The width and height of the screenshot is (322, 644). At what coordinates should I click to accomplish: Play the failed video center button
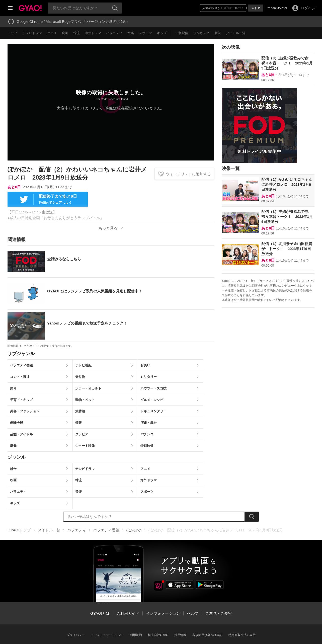[111, 102]
